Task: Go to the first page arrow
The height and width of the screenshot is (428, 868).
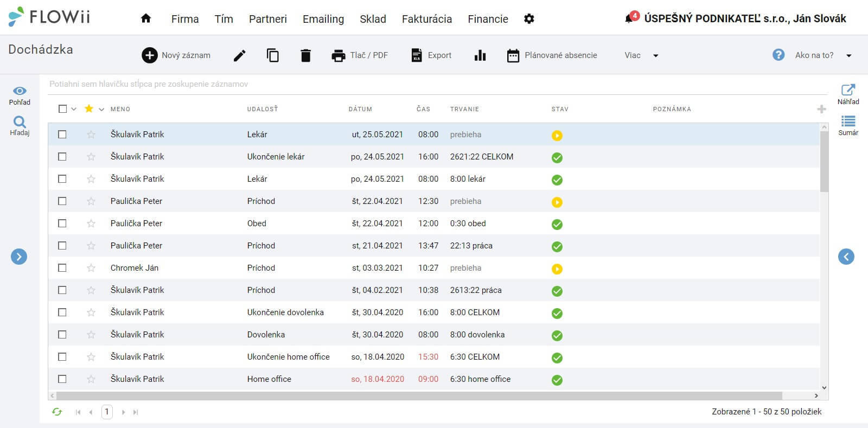Action: click(78, 412)
